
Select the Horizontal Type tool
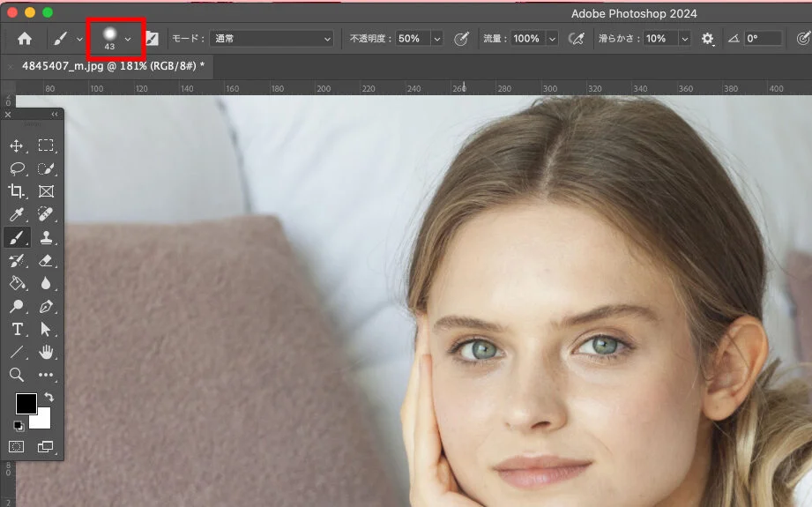coord(17,329)
